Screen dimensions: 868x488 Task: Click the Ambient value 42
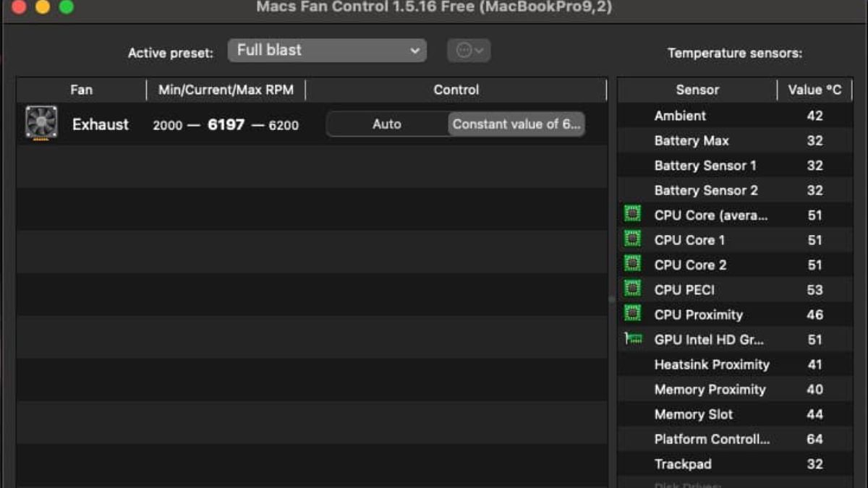tap(814, 116)
